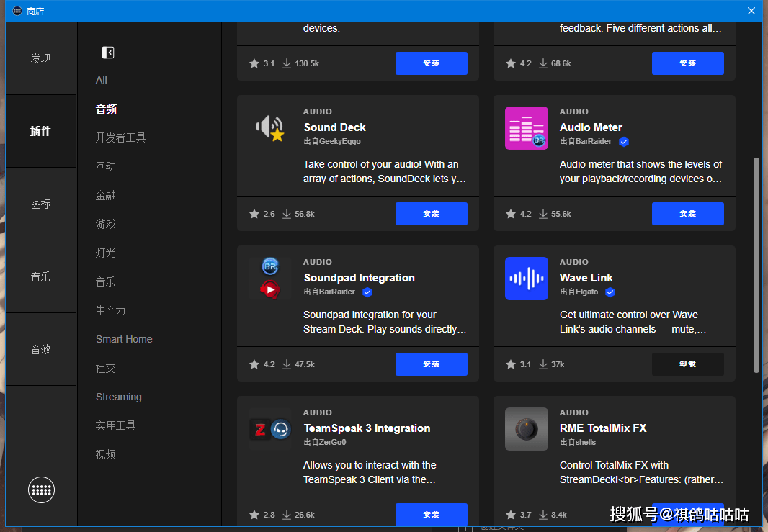Click the Sound Deck plugin icon
Screen dimensions: 768x532
pos(270,128)
